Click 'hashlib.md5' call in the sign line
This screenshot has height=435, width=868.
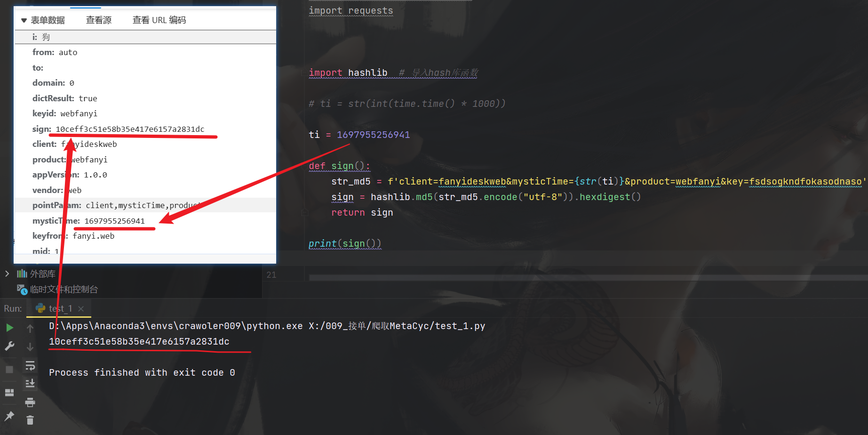pos(402,197)
